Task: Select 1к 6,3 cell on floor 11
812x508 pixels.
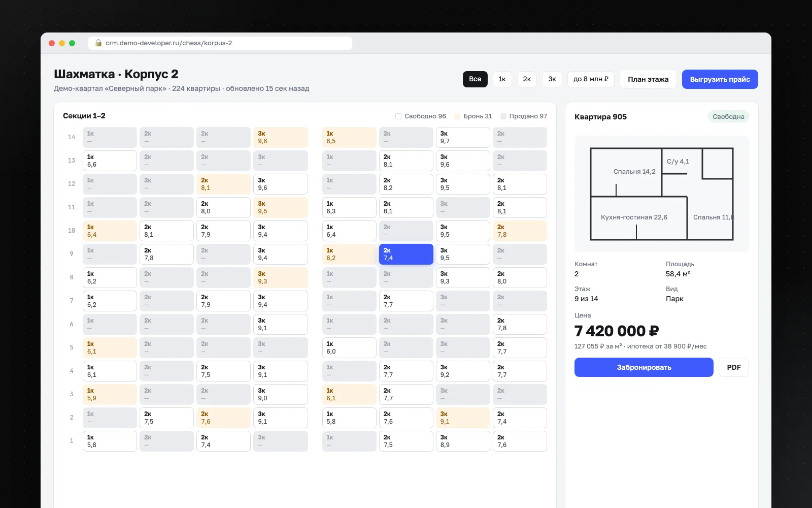Action: [349, 207]
